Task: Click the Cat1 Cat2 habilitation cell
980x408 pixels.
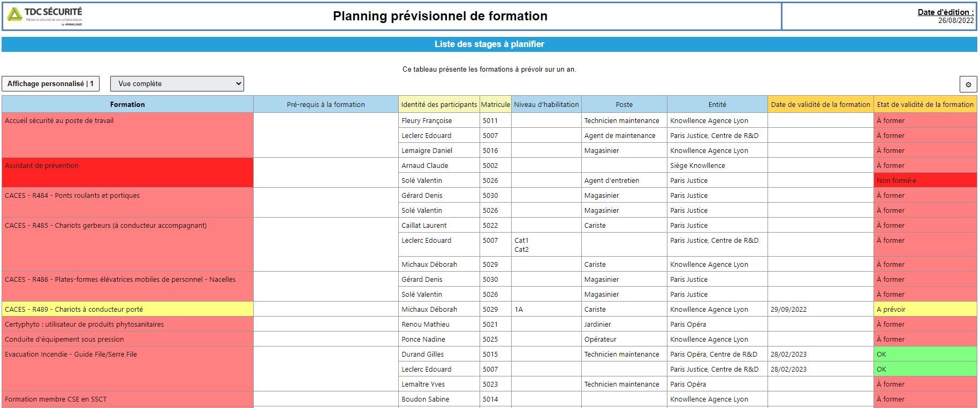Action: pyautogui.click(x=546, y=244)
